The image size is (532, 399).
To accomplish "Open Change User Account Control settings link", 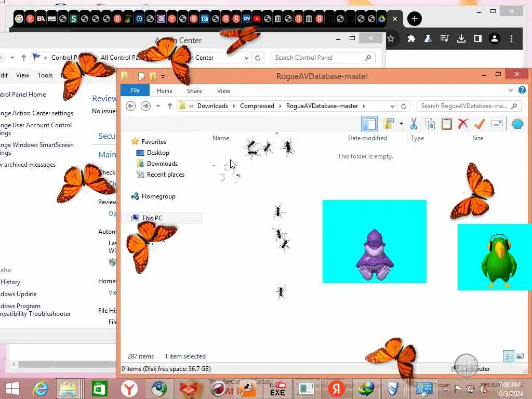I will pos(36,129).
